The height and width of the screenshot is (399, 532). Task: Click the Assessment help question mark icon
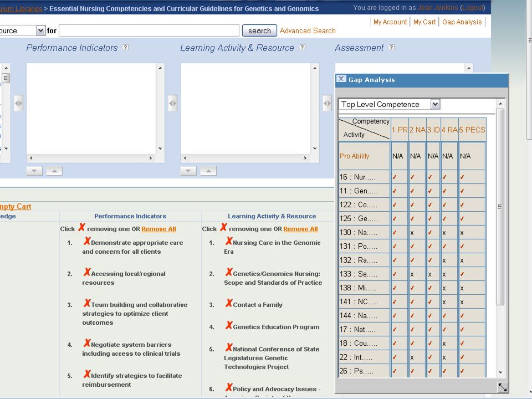click(x=392, y=48)
